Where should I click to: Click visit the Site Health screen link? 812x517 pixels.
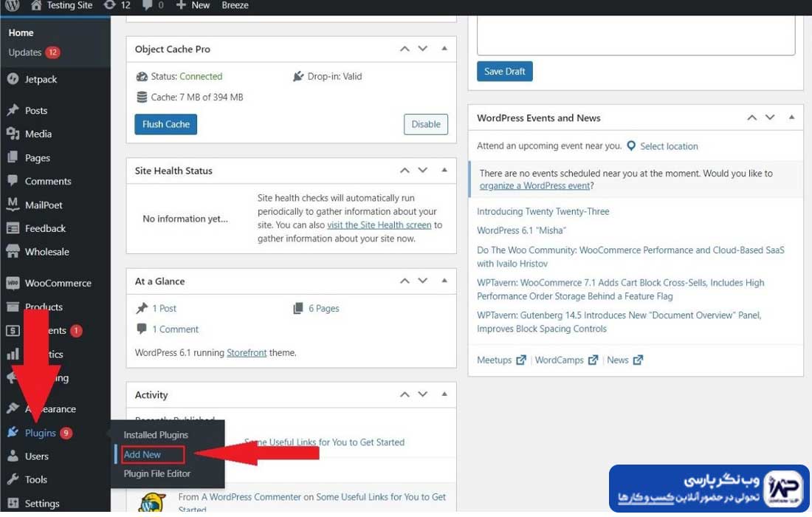pyautogui.click(x=379, y=225)
